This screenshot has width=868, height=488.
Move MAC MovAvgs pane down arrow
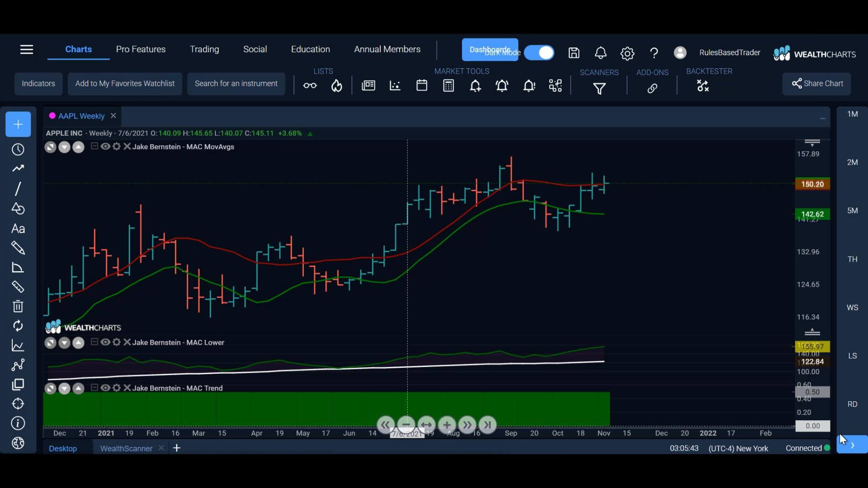pyautogui.click(x=64, y=147)
